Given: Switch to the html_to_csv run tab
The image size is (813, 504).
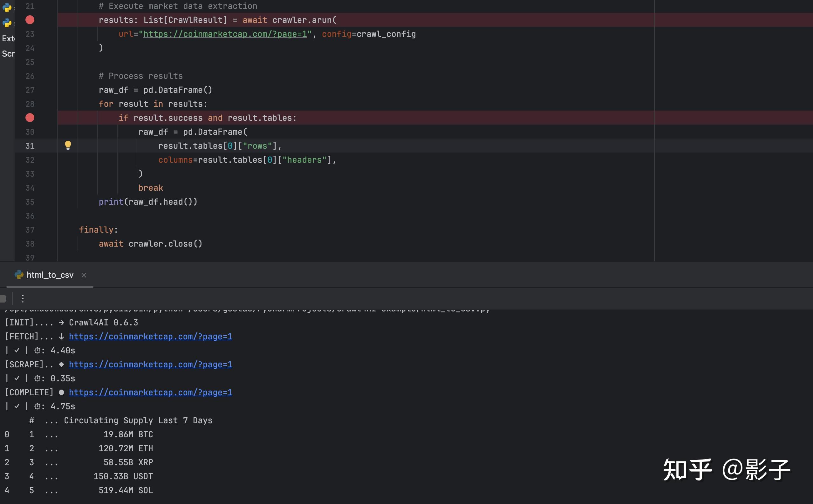Looking at the screenshot, I should pyautogui.click(x=50, y=275).
